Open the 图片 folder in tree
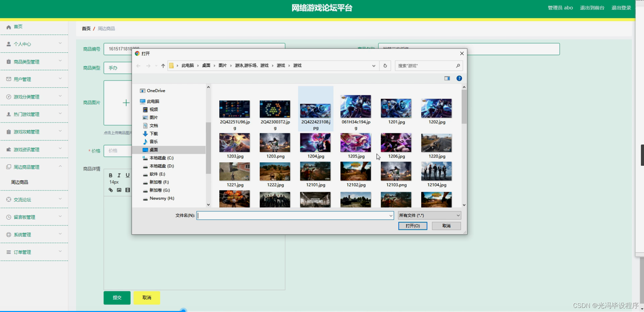644x312 pixels. pos(150,117)
